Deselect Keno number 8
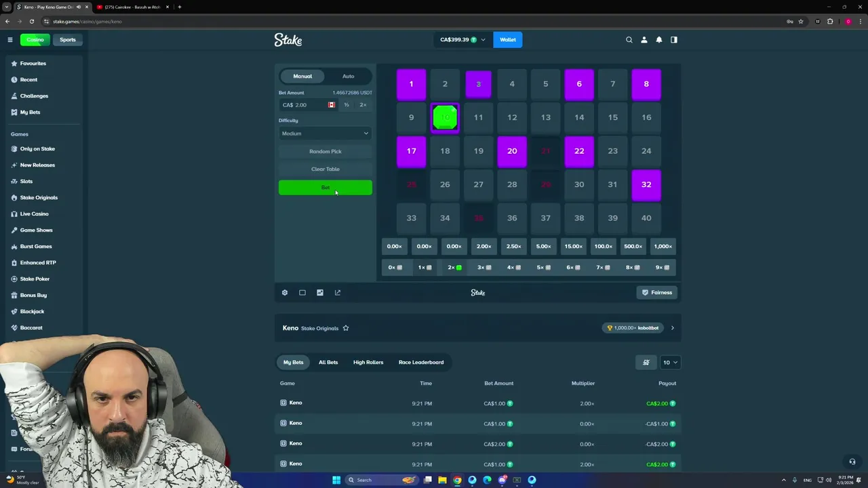868x488 pixels. (646, 84)
